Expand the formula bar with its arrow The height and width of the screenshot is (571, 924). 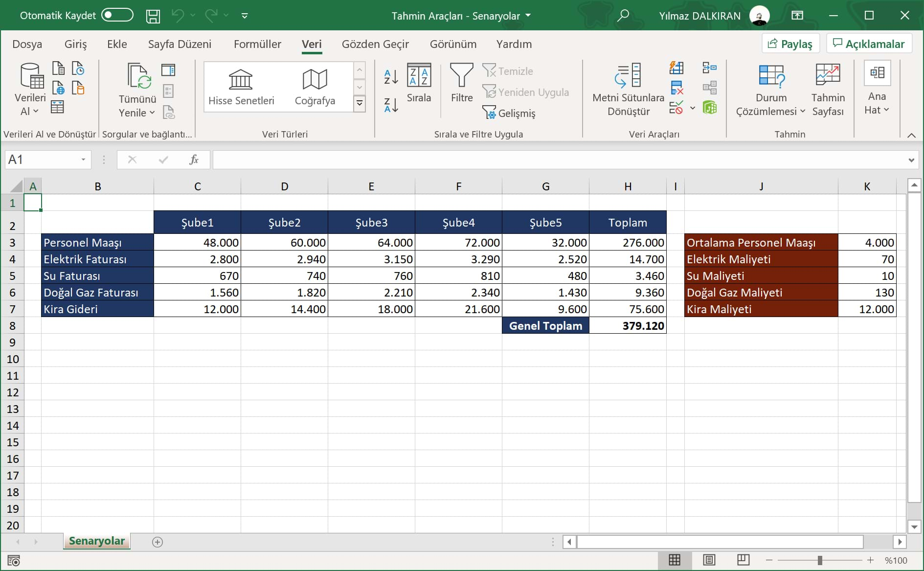[x=911, y=160]
